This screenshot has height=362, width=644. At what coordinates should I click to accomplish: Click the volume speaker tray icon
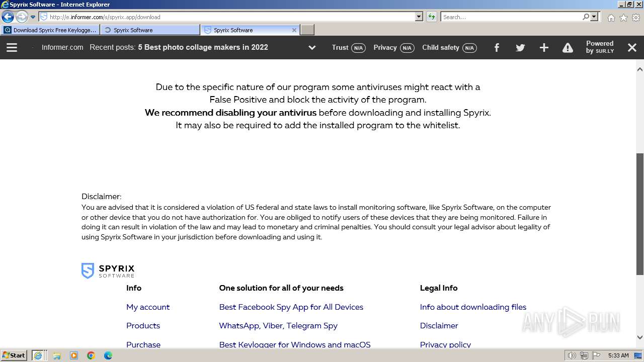coord(572,355)
